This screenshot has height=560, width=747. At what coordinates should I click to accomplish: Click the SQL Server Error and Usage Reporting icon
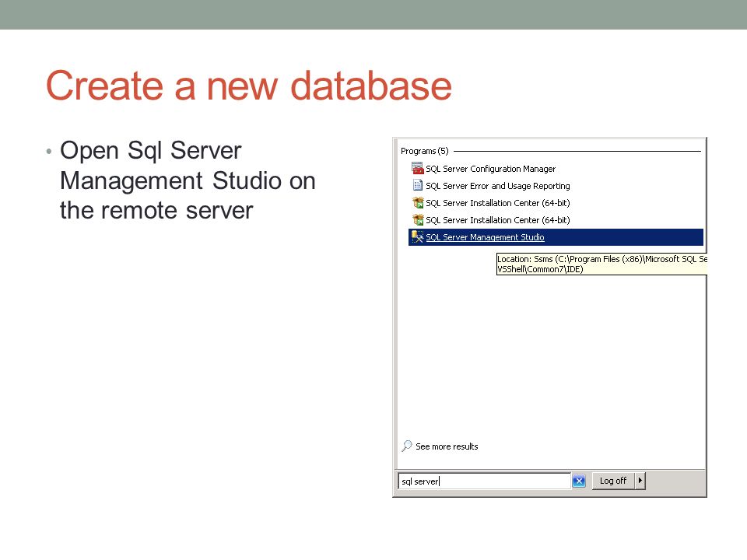[x=418, y=185]
